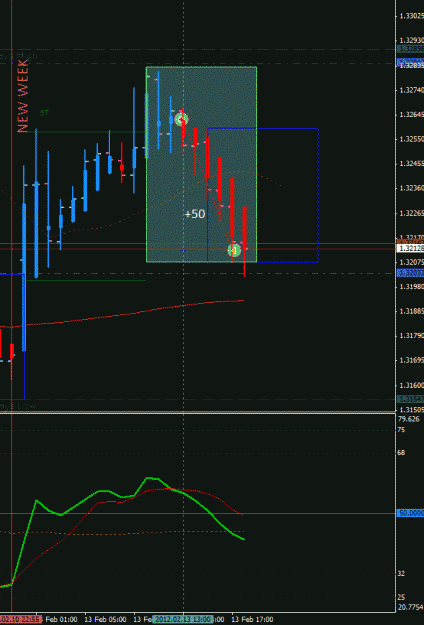Click the 1.32360 price scale label
The width and height of the screenshot is (424, 625).
point(411,188)
